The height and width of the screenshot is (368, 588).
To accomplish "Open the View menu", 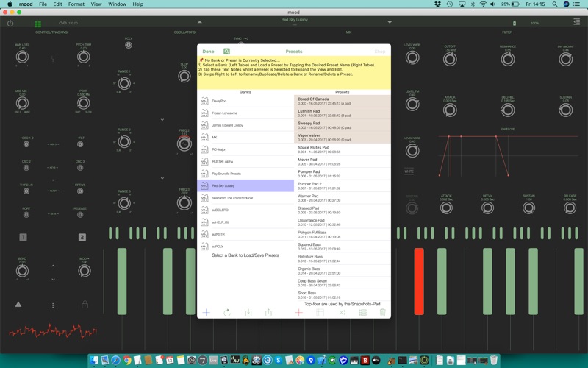I will point(96,4).
